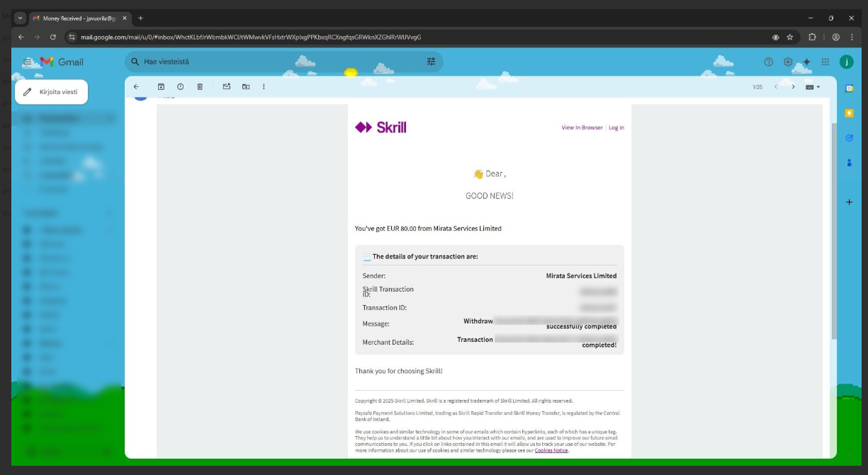Click the 1/25 message counter
The width and height of the screenshot is (868, 475).
[757, 87]
